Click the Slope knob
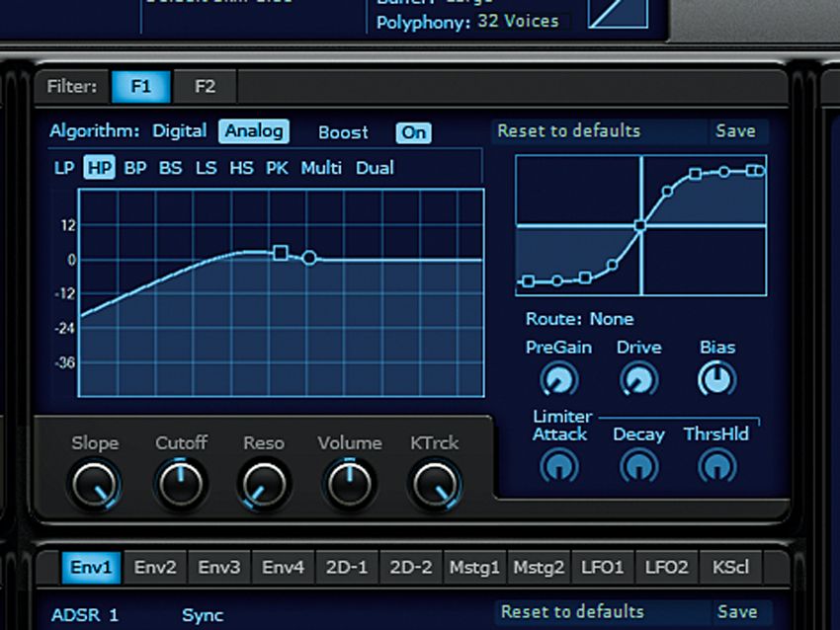840x630 pixels. click(x=95, y=483)
